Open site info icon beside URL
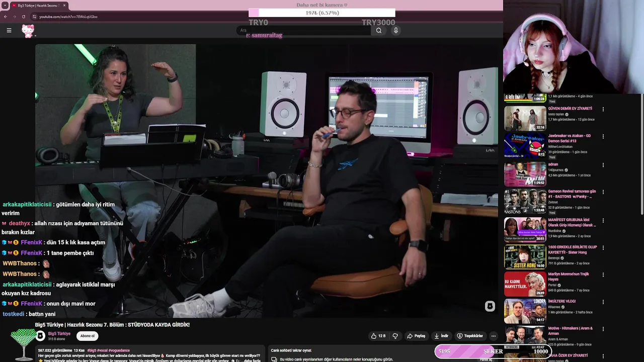Viewport: 644px width, 362px height. coord(34,17)
